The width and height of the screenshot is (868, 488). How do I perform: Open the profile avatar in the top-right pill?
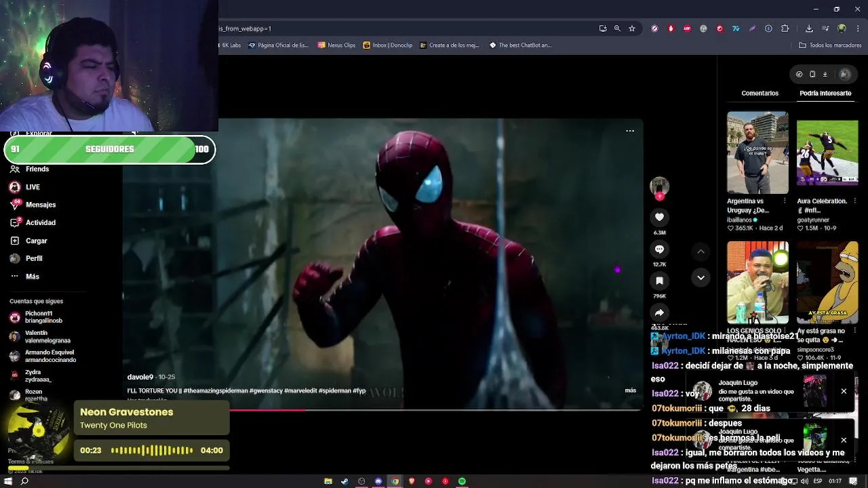[845, 74]
